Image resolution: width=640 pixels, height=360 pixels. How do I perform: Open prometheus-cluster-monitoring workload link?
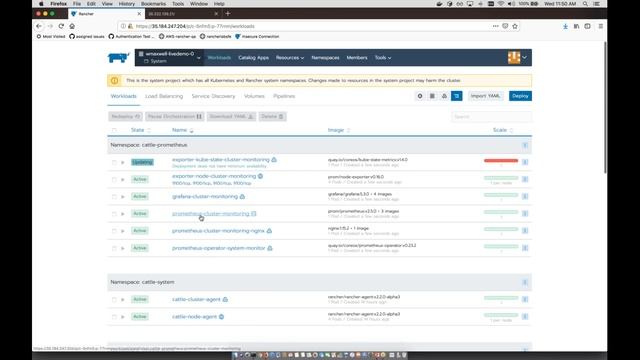[211, 213]
